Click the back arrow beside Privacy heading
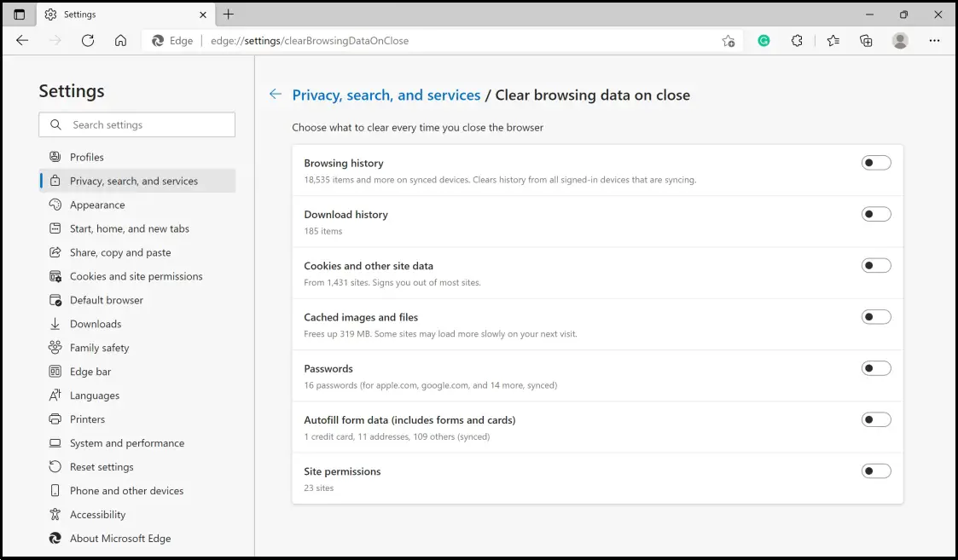Viewport: 958px width, 560px height. pyautogui.click(x=275, y=95)
